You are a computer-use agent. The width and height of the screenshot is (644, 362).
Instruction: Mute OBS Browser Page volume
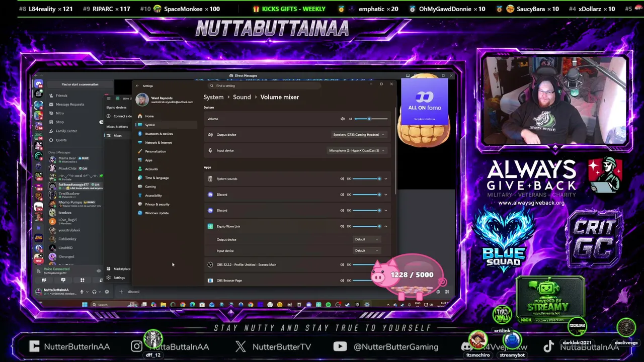[342, 281]
